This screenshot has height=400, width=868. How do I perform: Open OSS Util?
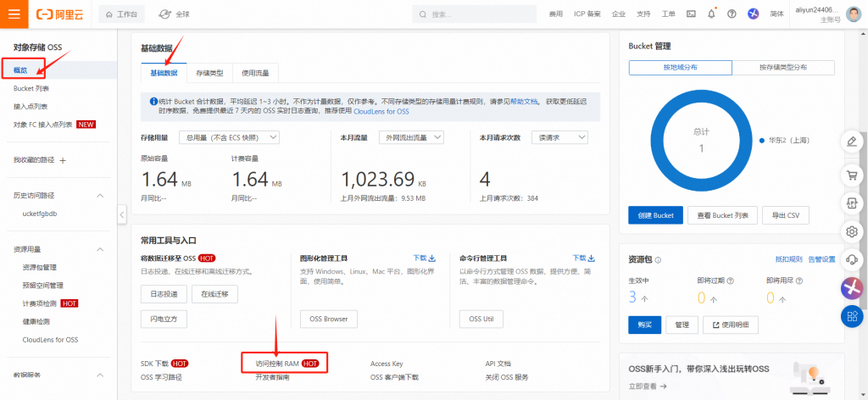[x=481, y=319]
